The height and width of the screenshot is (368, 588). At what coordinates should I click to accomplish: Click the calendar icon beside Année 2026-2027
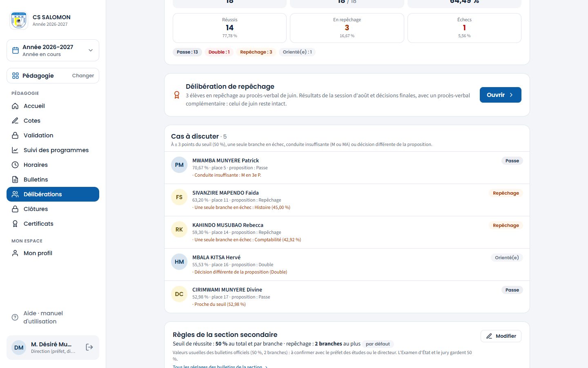[16, 50]
